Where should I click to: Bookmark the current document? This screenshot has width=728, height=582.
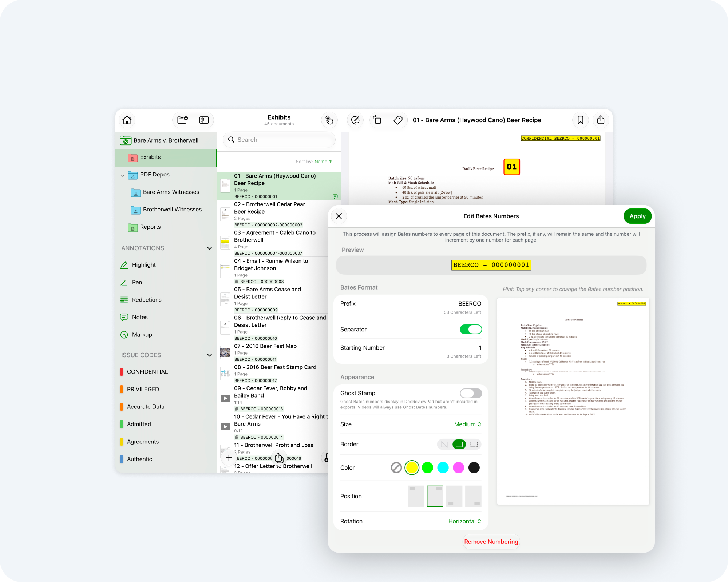[581, 120]
